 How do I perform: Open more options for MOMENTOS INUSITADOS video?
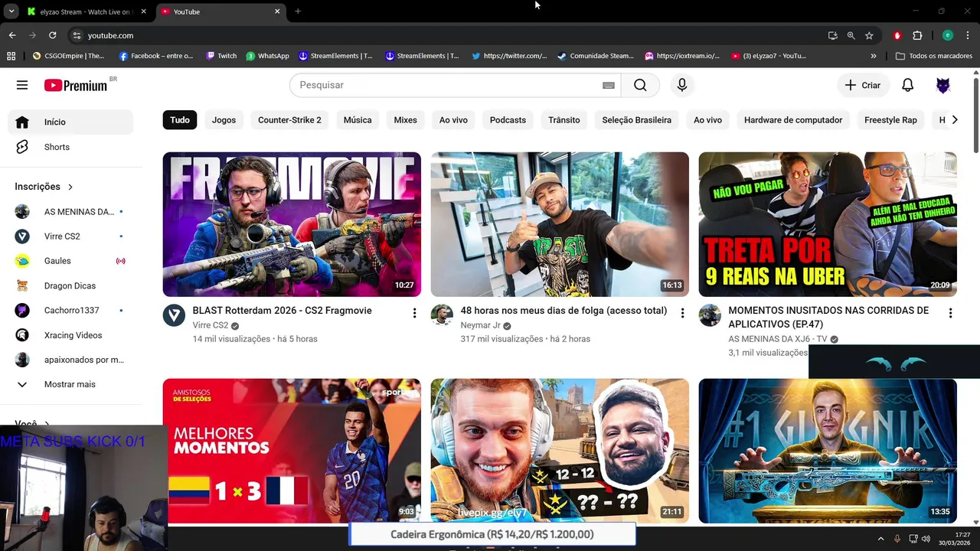click(950, 313)
